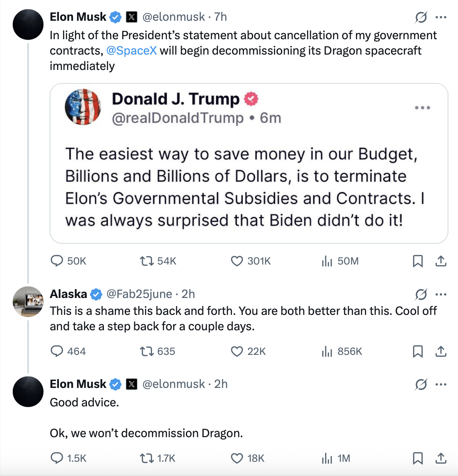Open the @SpaceX mention link

pos(131,51)
